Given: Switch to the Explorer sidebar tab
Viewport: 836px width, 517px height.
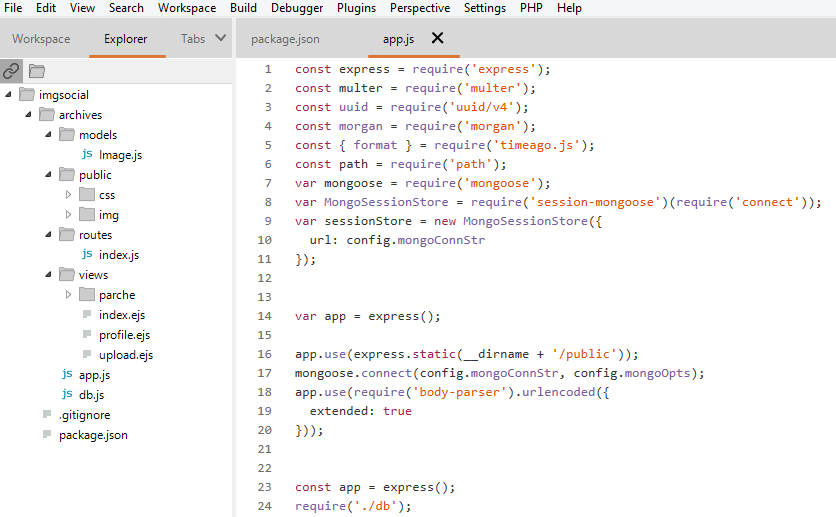Looking at the screenshot, I should (x=126, y=39).
